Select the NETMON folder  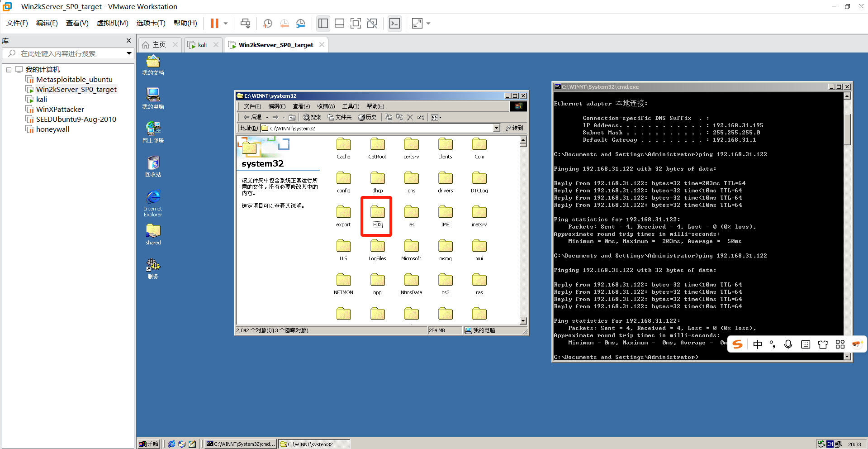(x=343, y=285)
